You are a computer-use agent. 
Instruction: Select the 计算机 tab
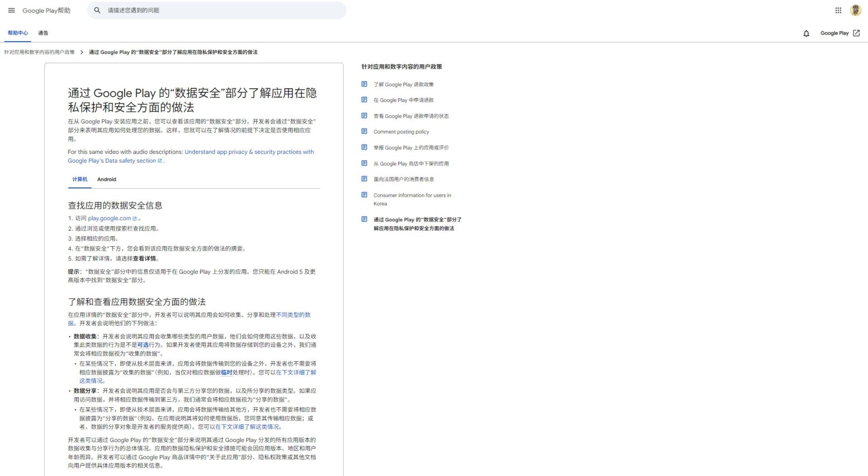[x=80, y=180]
